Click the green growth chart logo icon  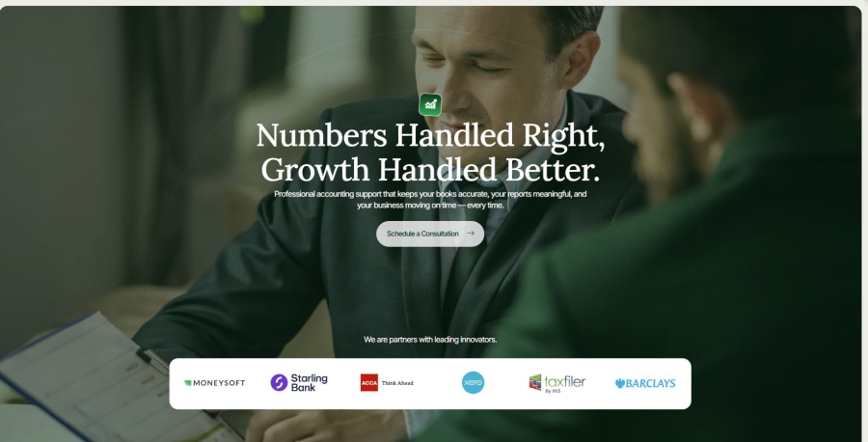pos(430,104)
